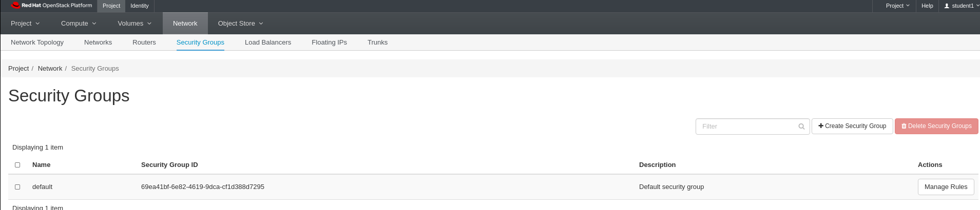This screenshot has height=210, width=980.
Task: Go to Network Topology tab
Action: point(37,43)
